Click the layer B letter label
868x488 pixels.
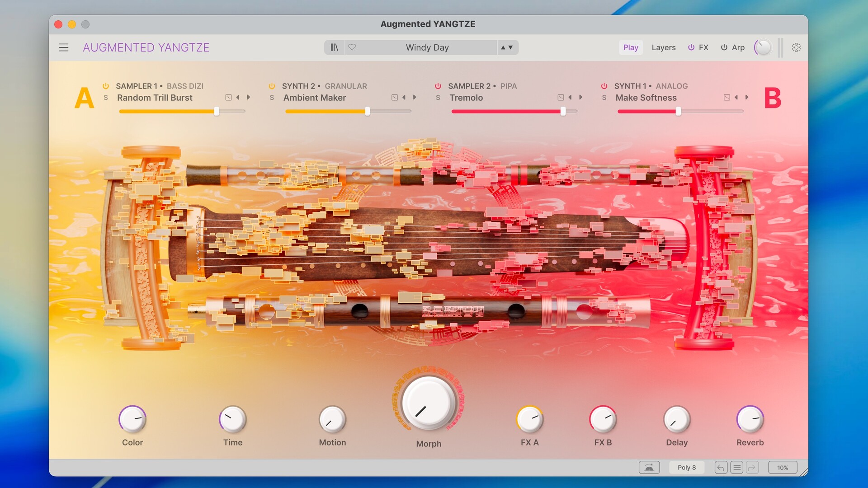(773, 98)
